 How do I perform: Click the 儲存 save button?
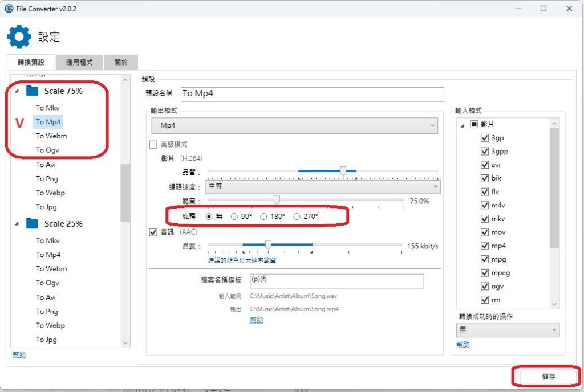tap(548, 377)
